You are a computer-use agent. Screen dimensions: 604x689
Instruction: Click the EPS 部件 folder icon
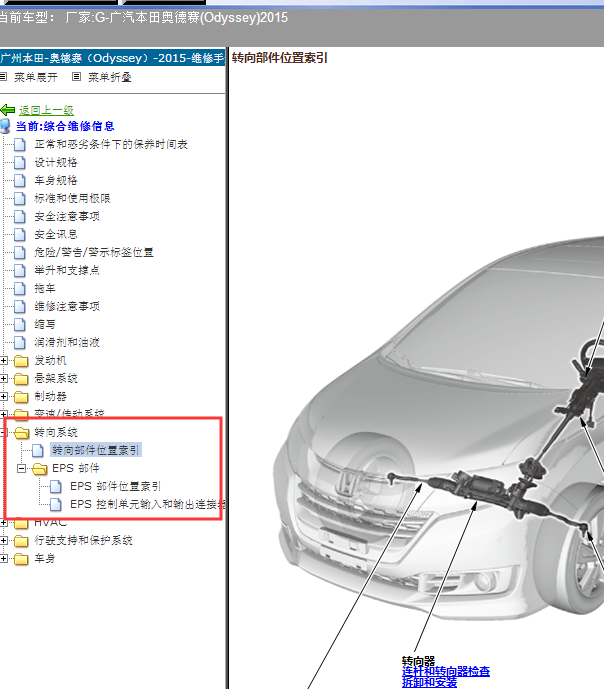click(x=40, y=469)
